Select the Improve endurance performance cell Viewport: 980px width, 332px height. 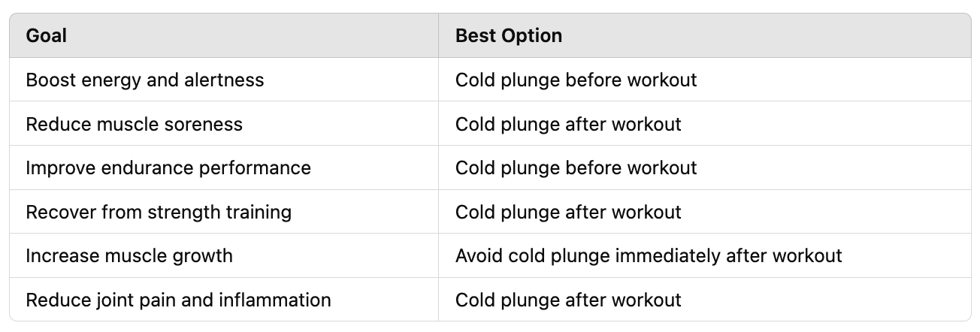click(x=224, y=168)
